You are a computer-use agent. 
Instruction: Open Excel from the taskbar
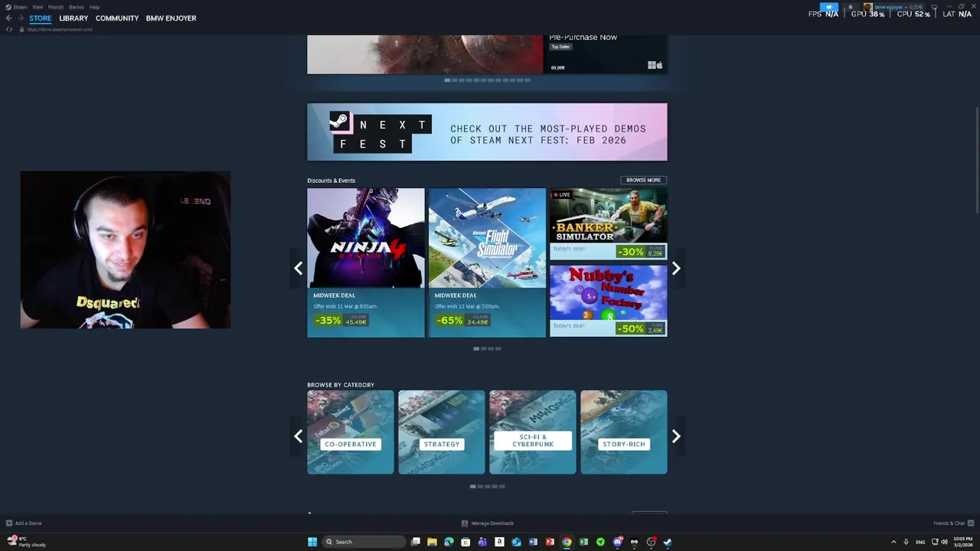pyautogui.click(x=583, y=542)
